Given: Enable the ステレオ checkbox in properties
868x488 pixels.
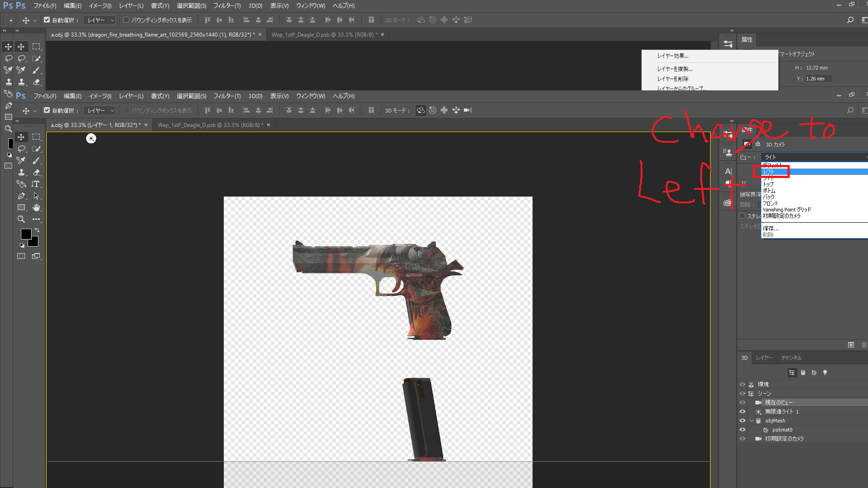Looking at the screenshot, I should click(742, 216).
